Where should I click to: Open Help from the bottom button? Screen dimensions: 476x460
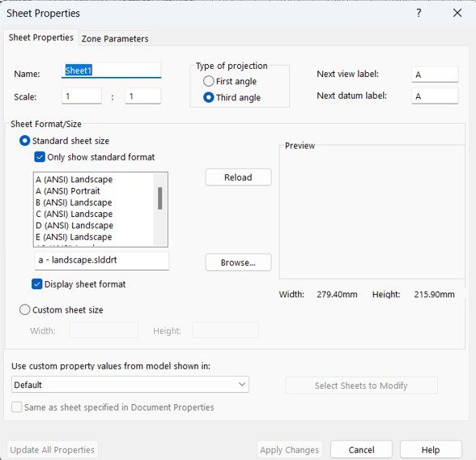431,449
